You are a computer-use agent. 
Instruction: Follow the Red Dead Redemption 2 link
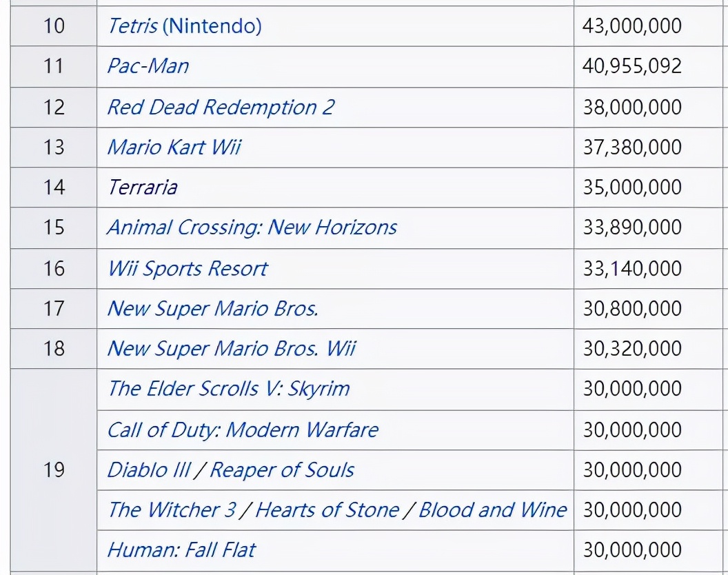pos(220,107)
